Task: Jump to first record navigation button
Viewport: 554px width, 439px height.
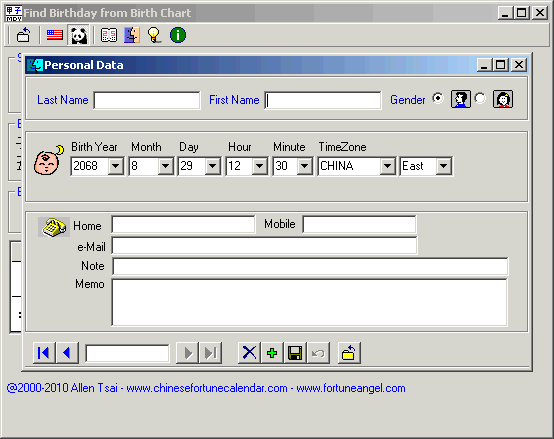Action: pyautogui.click(x=44, y=353)
